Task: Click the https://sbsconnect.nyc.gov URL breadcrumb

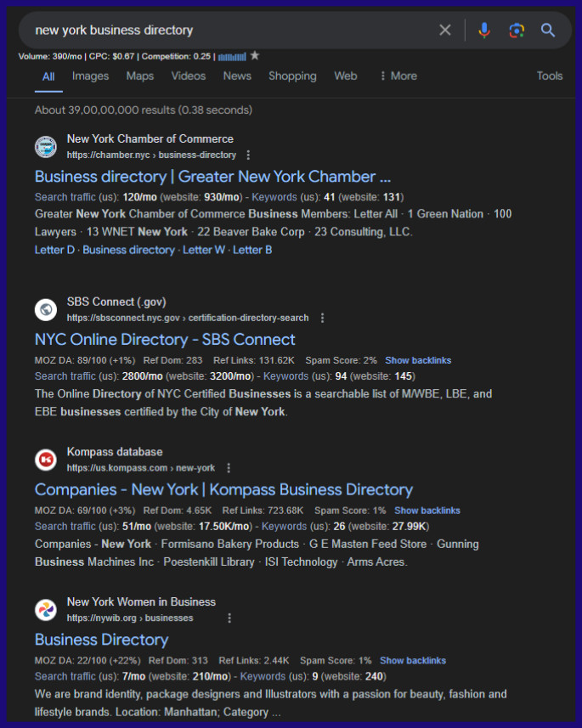Action: pyautogui.click(x=188, y=318)
